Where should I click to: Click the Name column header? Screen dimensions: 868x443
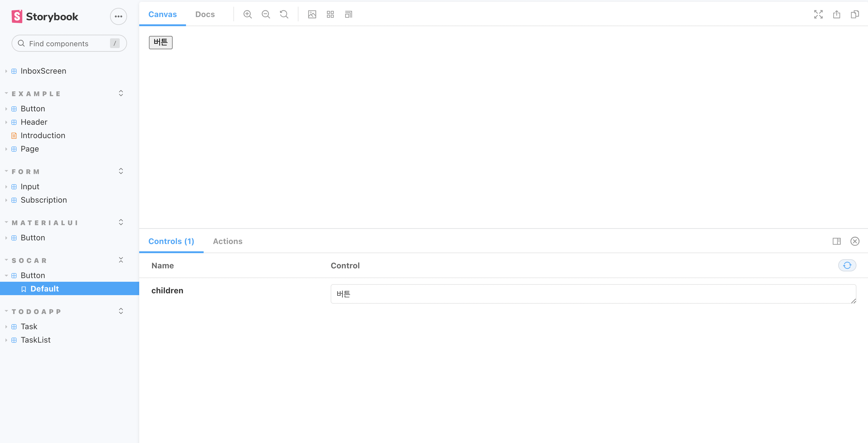[x=162, y=266]
